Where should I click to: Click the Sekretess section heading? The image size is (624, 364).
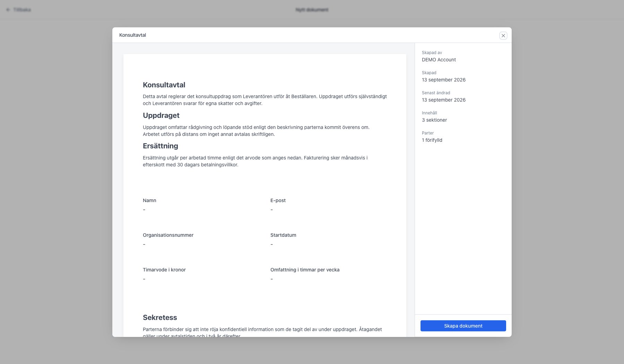pyautogui.click(x=160, y=318)
